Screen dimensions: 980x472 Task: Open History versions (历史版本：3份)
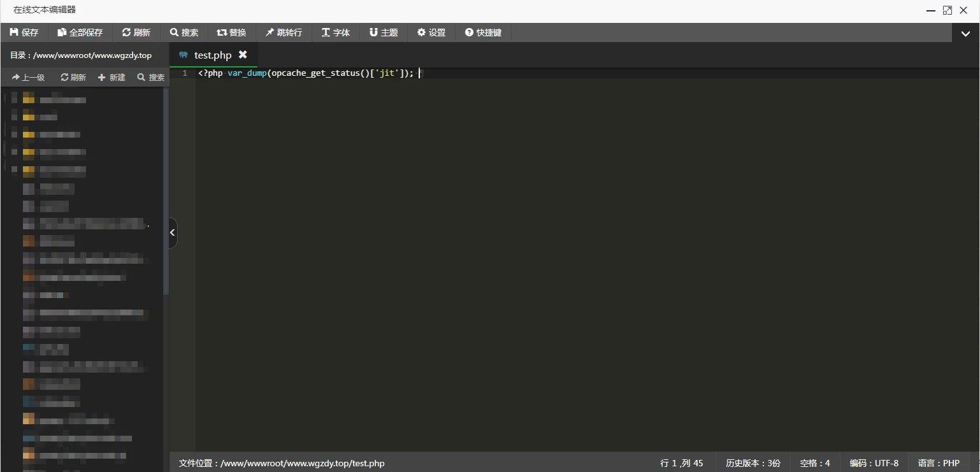point(753,463)
